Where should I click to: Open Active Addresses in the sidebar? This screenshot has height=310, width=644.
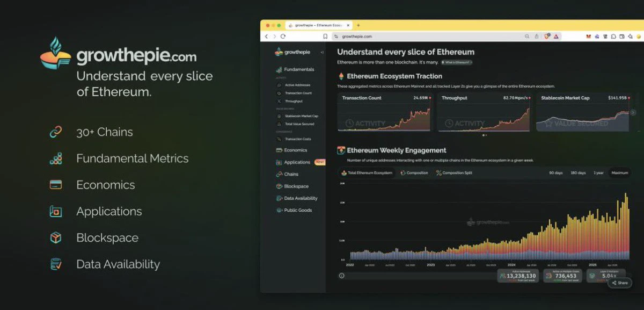[294, 85]
